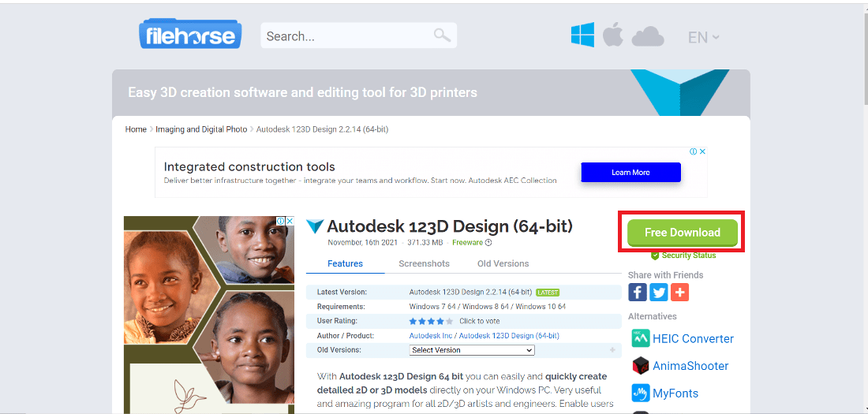Click the Freeware license label

(467, 242)
